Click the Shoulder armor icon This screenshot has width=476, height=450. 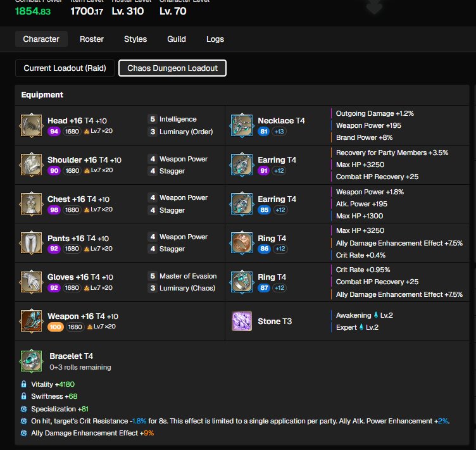tap(32, 165)
